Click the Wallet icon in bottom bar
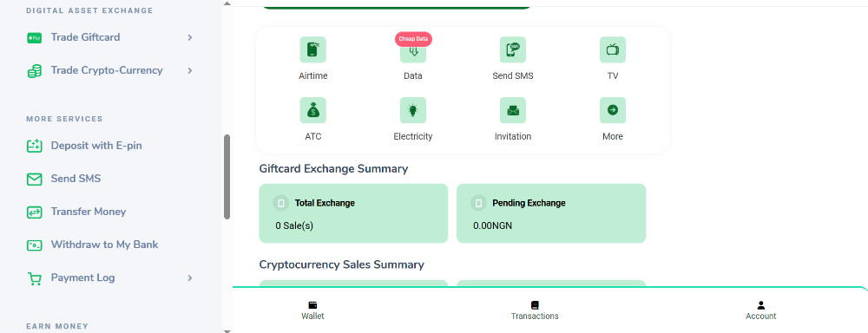Viewport: 868px width, 333px height. [312, 304]
